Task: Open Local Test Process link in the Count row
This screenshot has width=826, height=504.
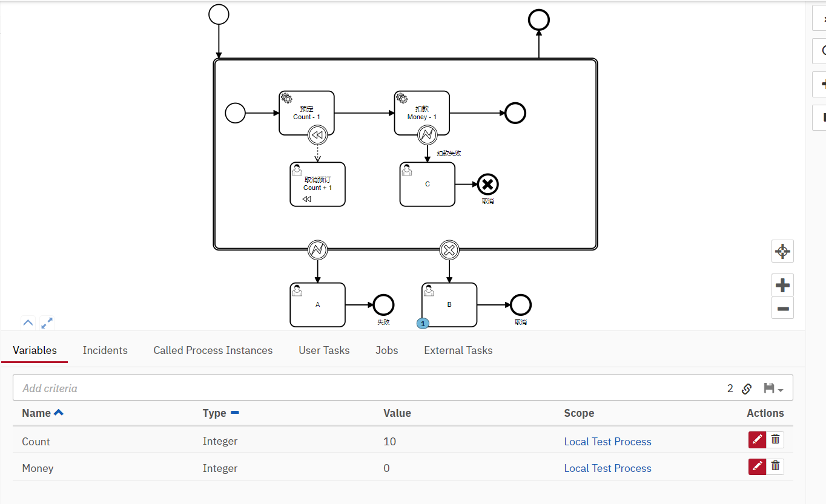Action: tap(607, 441)
